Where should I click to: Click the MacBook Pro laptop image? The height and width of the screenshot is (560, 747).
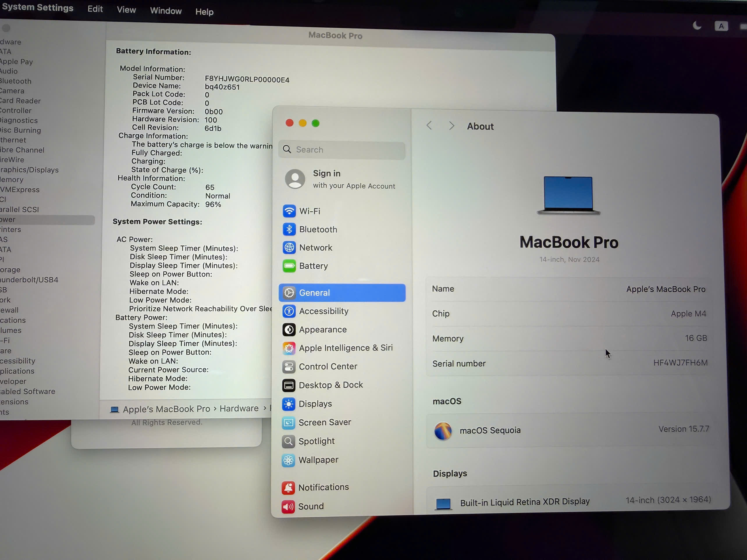(x=569, y=195)
